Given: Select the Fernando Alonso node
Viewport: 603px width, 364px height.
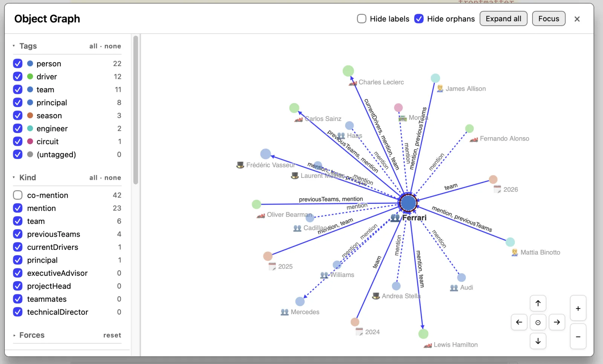Looking at the screenshot, I should click(x=469, y=128).
